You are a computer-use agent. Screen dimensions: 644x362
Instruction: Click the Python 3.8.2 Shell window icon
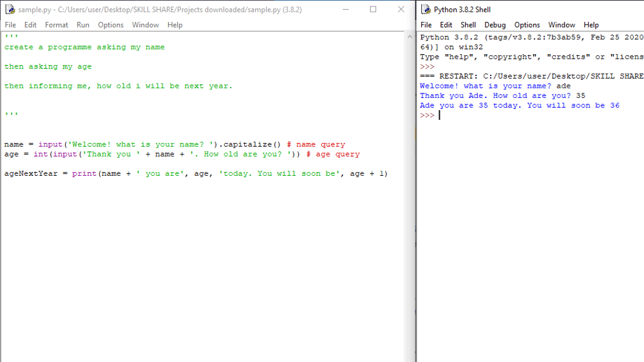(x=426, y=10)
